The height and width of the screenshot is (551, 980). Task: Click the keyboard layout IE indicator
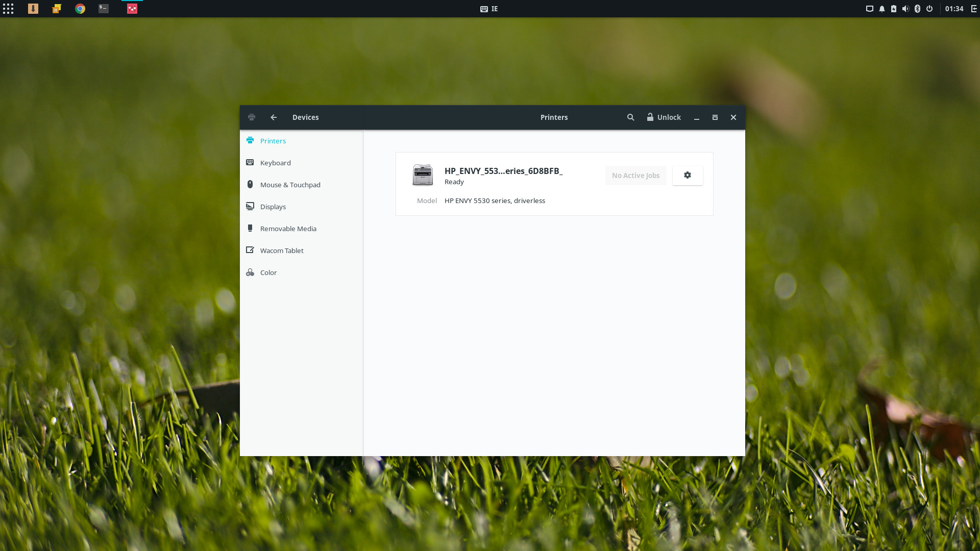click(489, 9)
